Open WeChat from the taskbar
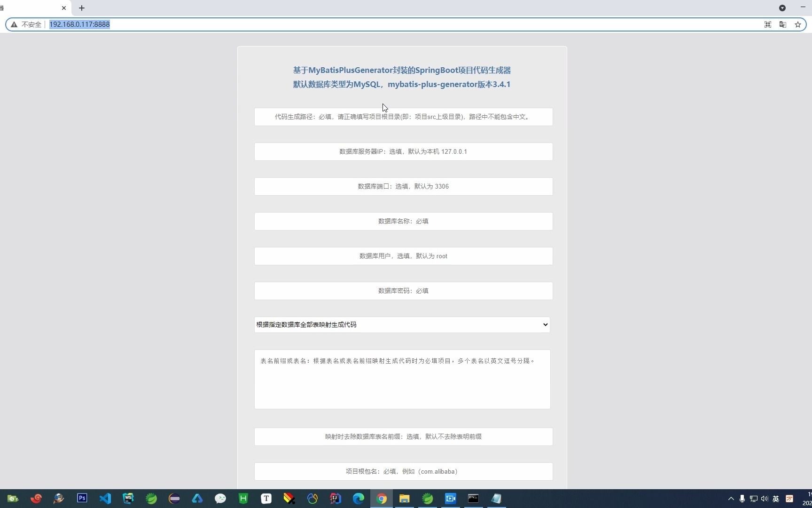Image resolution: width=812 pixels, height=508 pixels. click(220, 498)
